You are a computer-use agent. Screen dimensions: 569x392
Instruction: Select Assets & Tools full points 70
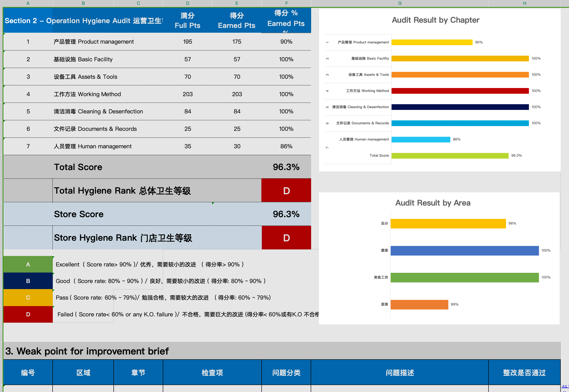click(188, 77)
